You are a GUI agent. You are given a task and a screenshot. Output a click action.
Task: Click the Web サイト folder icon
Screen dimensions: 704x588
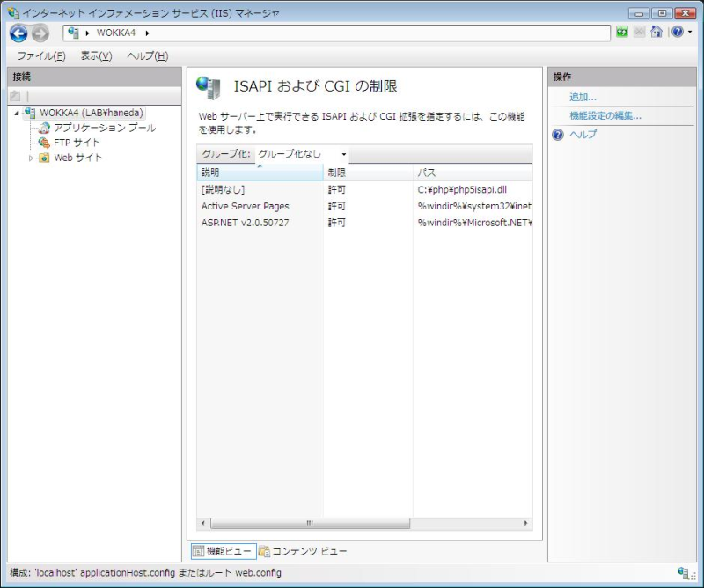[43, 158]
